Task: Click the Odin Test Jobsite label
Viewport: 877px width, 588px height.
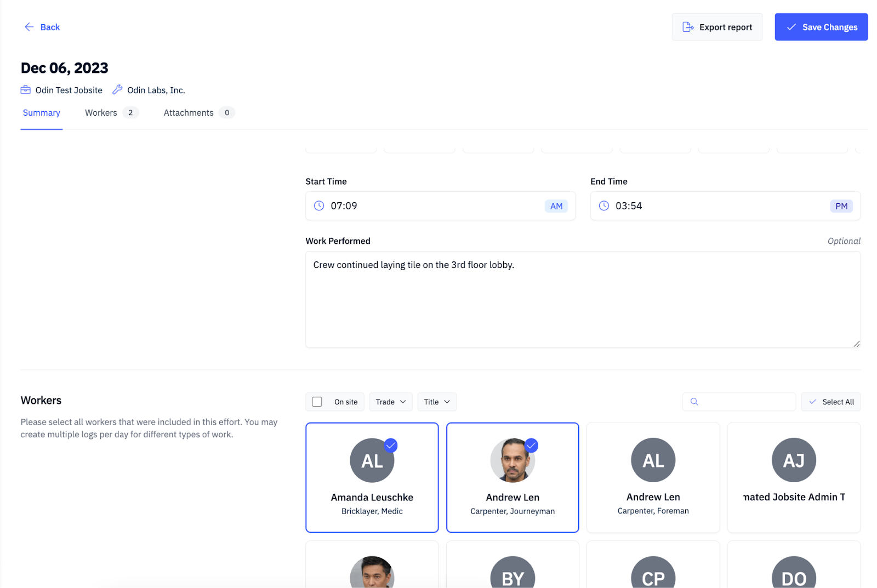Action: point(69,90)
